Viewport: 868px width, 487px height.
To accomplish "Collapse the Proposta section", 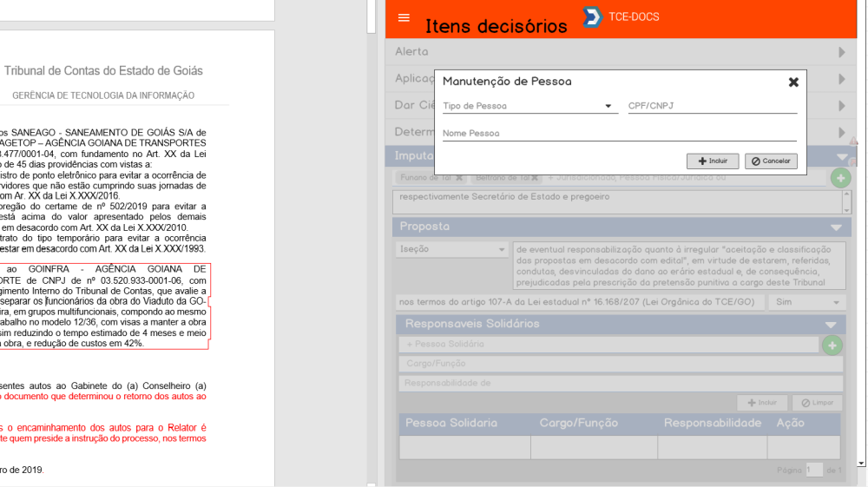I will (x=835, y=227).
